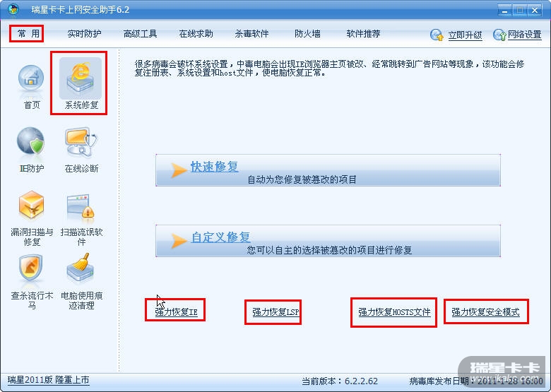Click the 立即升级 link

(466, 35)
